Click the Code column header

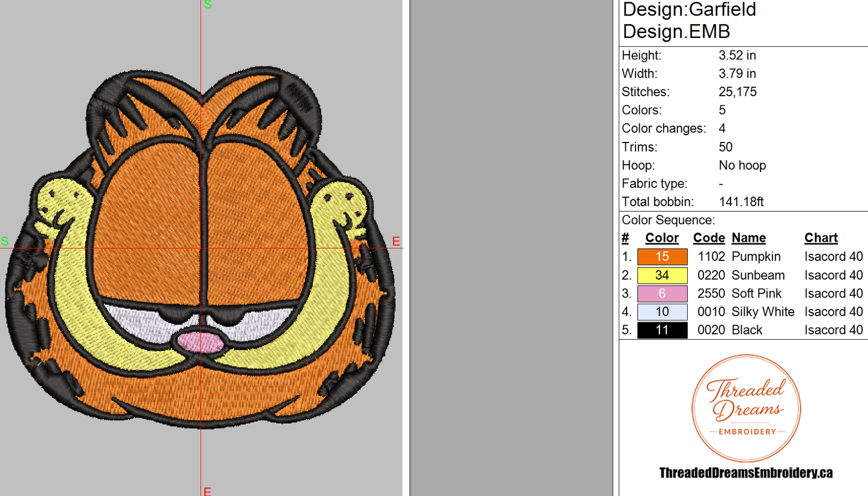tap(709, 238)
